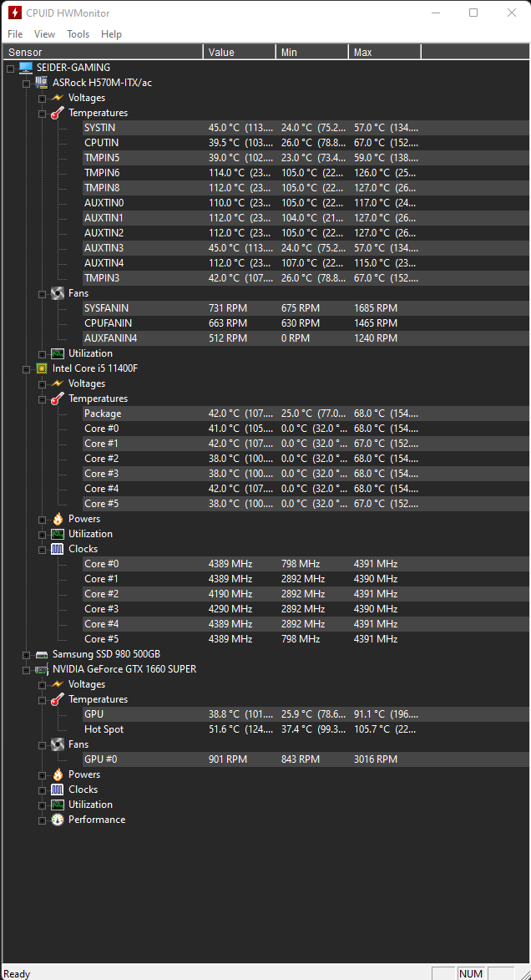Collapse the NVIDIA GeForce GTX 1660 SUPER node
The height and width of the screenshot is (980, 531).
tap(26, 668)
